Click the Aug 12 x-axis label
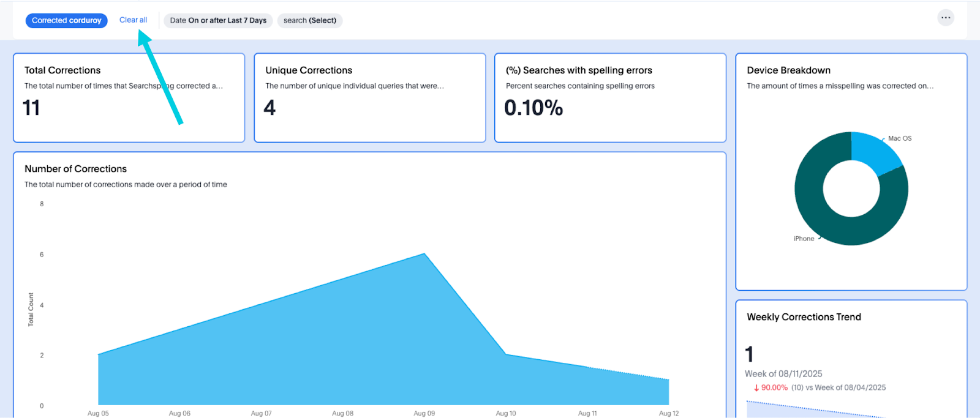The image size is (980, 418). (x=668, y=413)
